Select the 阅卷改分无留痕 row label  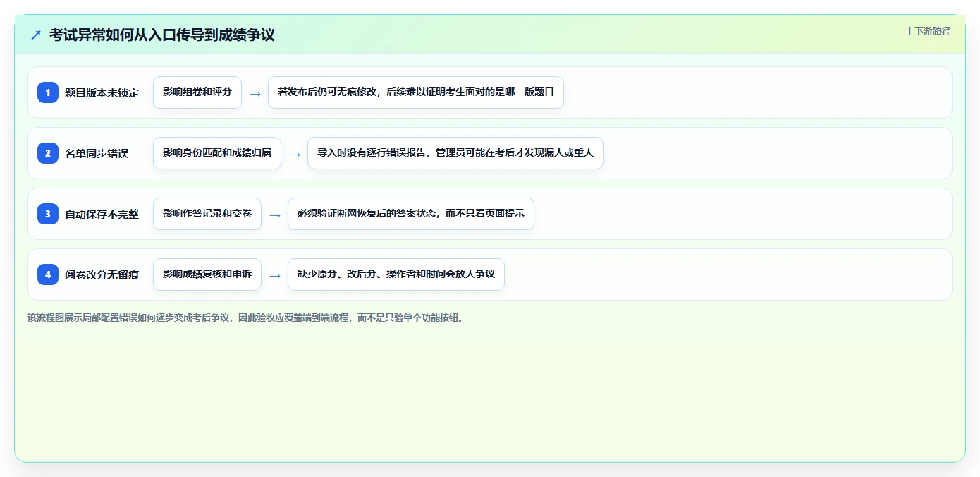[102, 274]
